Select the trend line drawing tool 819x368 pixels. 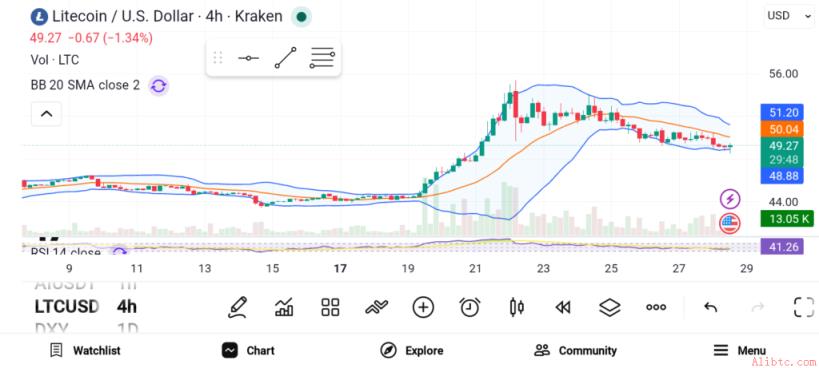point(285,58)
